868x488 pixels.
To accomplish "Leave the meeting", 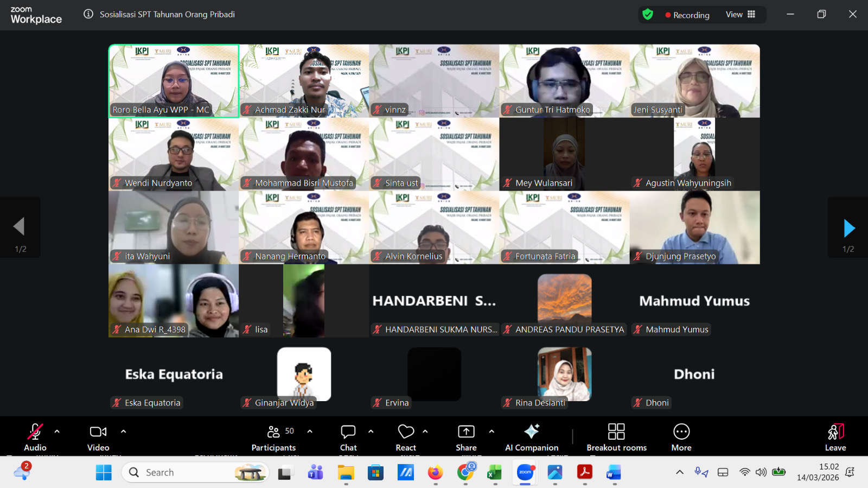I will [x=835, y=437].
